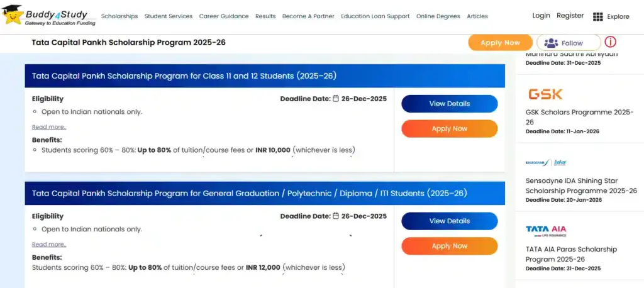Click the red info circle icon

click(611, 42)
